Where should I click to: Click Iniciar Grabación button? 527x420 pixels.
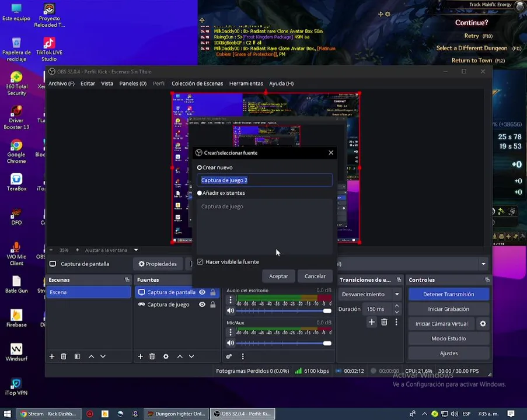(x=449, y=309)
